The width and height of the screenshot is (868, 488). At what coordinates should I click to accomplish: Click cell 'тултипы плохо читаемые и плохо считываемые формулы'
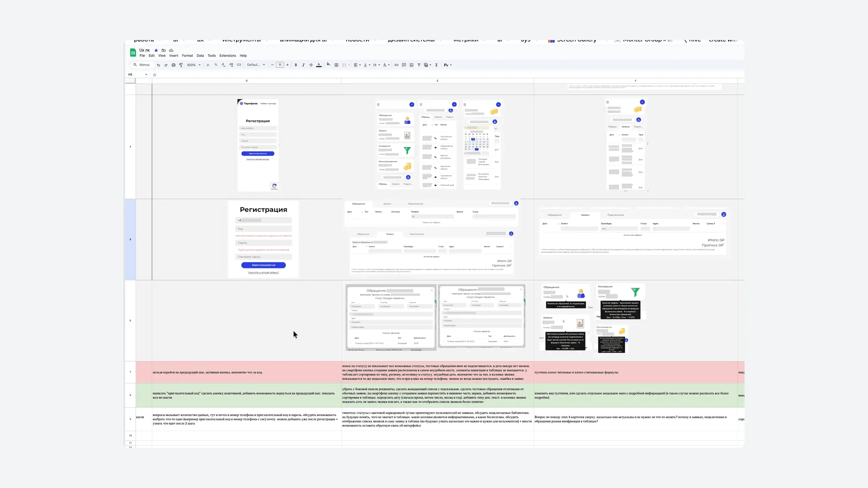(x=635, y=372)
